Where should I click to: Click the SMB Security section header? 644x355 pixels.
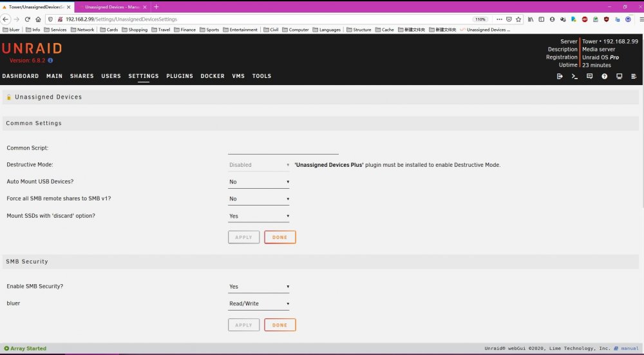point(320,262)
